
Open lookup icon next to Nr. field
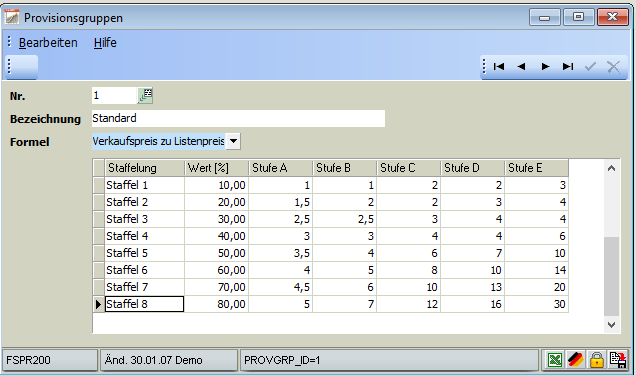[145, 96]
